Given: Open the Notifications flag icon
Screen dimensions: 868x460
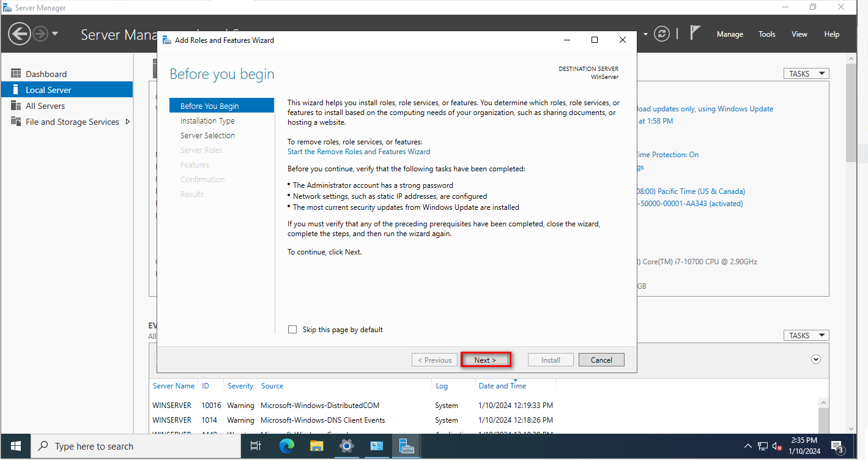Looking at the screenshot, I should pyautogui.click(x=695, y=33).
